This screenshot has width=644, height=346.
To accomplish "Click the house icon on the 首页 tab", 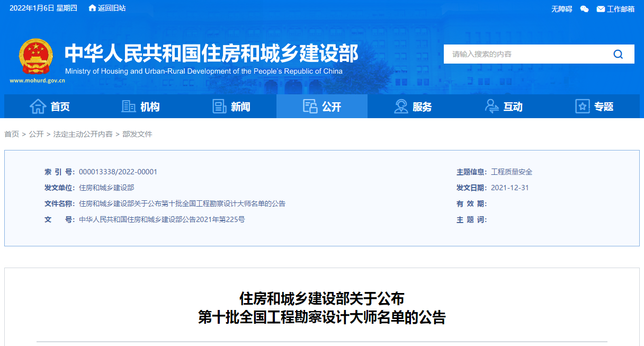I will tap(38, 106).
